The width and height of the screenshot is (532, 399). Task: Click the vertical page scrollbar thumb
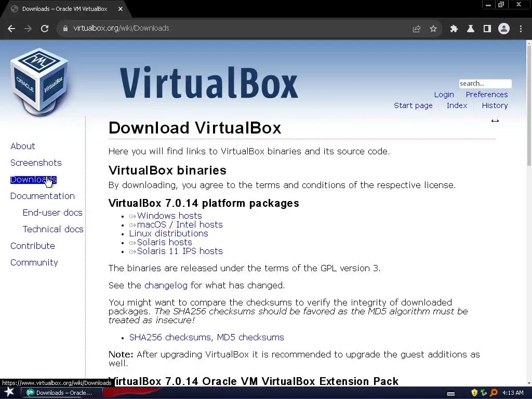click(529, 105)
